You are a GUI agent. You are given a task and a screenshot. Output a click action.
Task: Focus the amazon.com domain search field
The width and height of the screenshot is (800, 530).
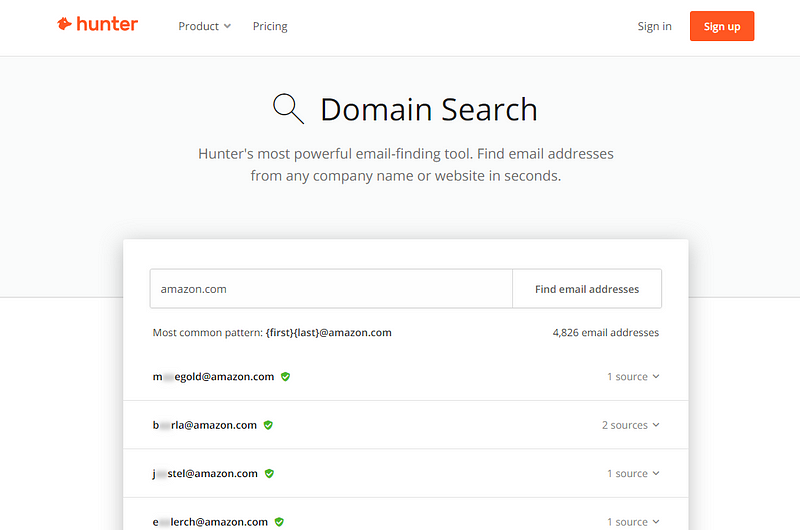330,289
